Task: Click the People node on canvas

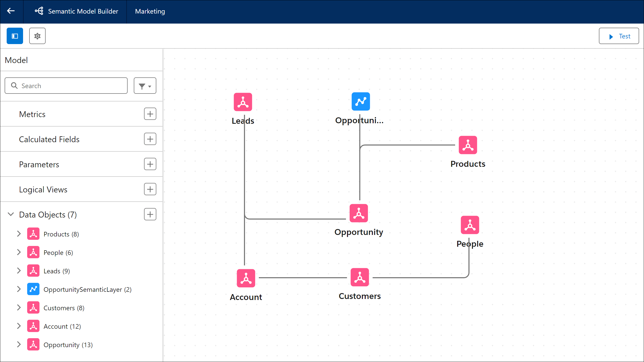Action: click(470, 225)
